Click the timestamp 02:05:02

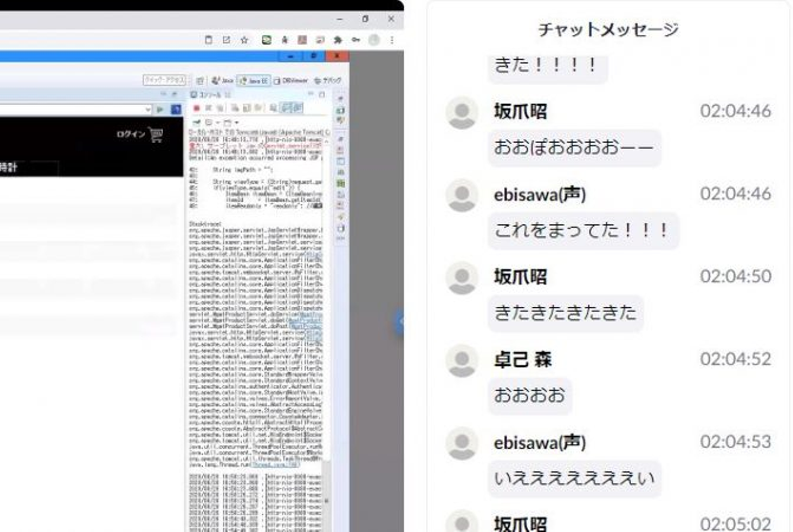click(736, 523)
